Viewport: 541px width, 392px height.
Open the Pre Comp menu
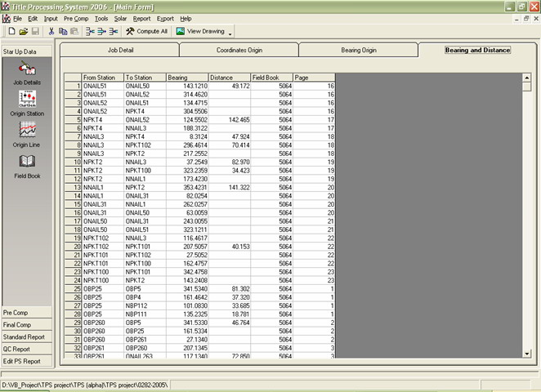[x=76, y=18]
